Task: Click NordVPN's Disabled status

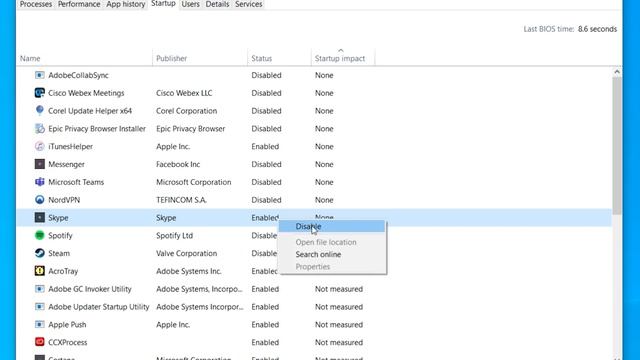Action: (x=267, y=200)
